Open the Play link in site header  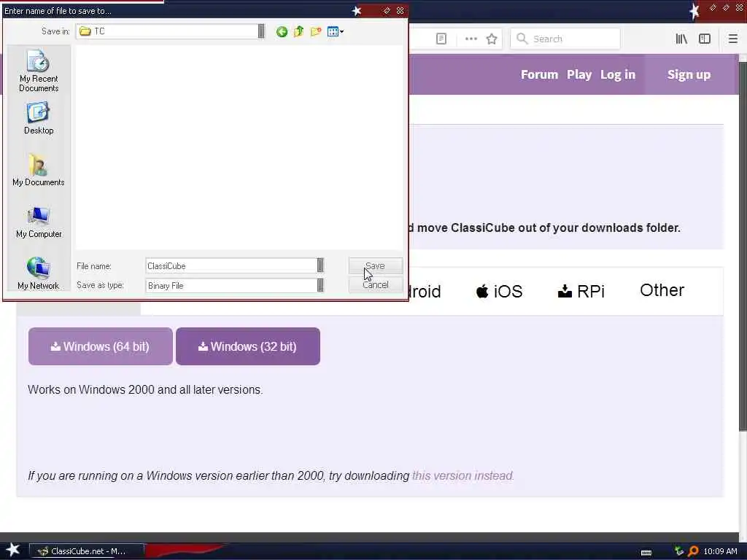point(579,75)
